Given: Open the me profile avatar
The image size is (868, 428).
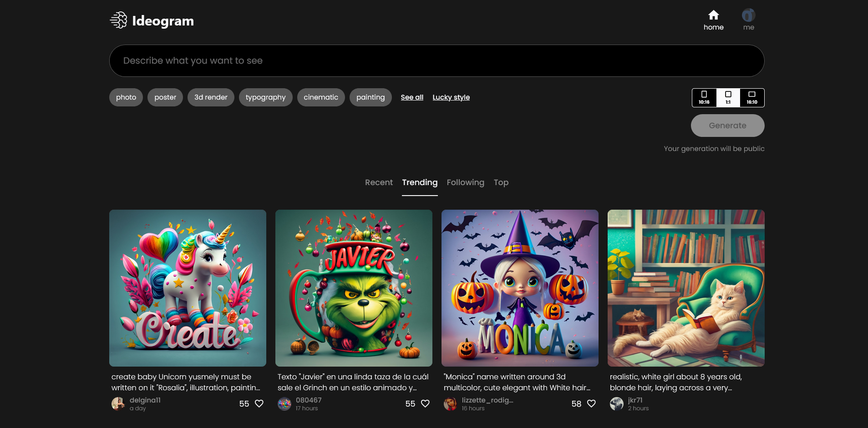Looking at the screenshot, I should [x=748, y=15].
